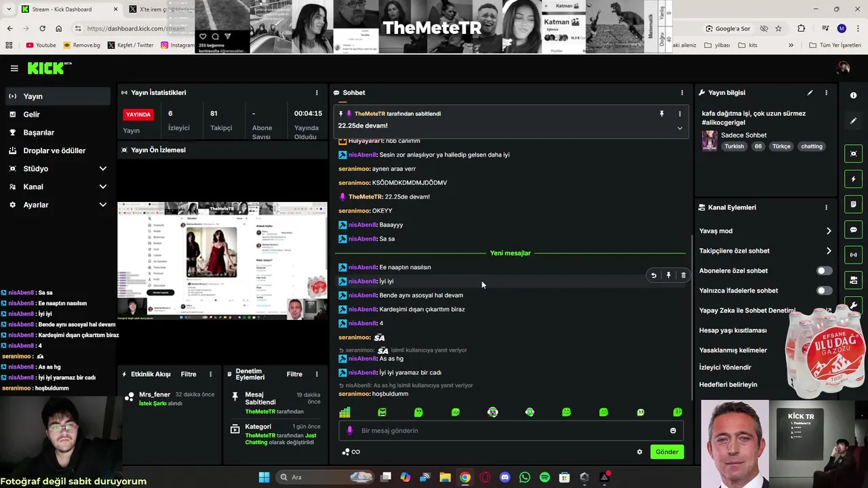Image resolution: width=868 pixels, height=488 pixels.
Task: Open Etkinlik Akışı three-dot menu
Action: pos(210,374)
